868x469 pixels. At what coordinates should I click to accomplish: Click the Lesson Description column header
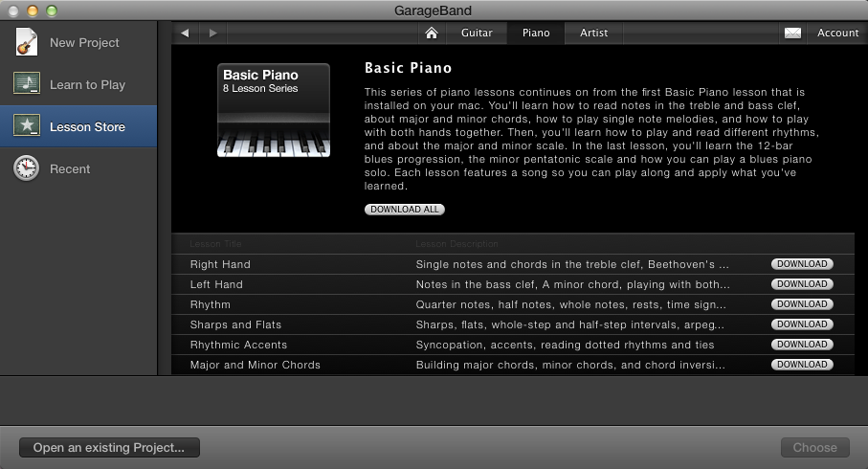click(x=456, y=244)
